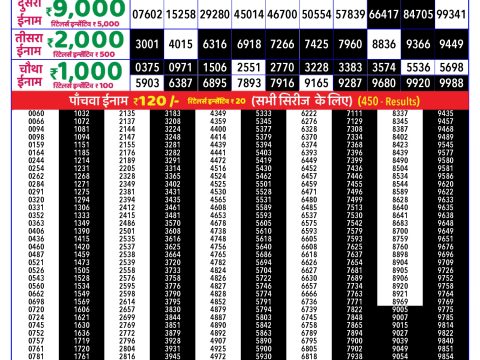Click fourth prize number 6895
480x360 pixels.
pyautogui.click(x=215, y=83)
